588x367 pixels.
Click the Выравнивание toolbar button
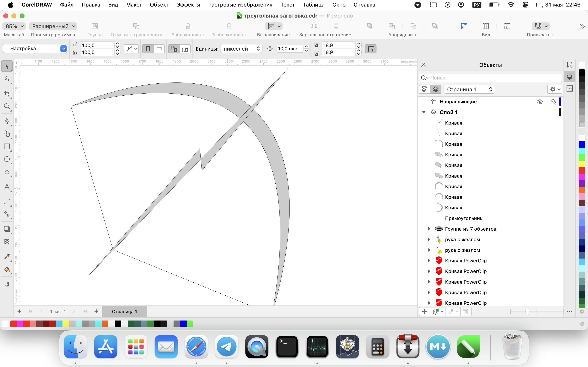tap(273, 26)
